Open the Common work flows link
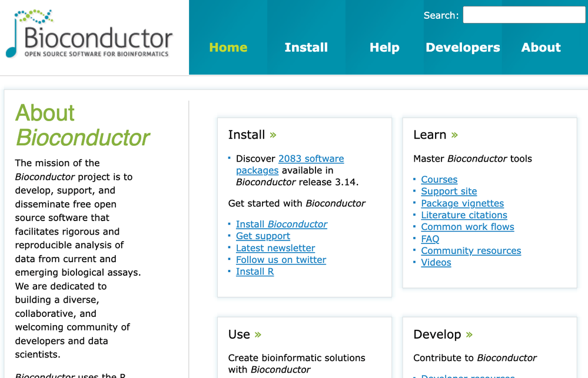Viewport: 588px width, 378px height. pyautogui.click(x=467, y=227)
